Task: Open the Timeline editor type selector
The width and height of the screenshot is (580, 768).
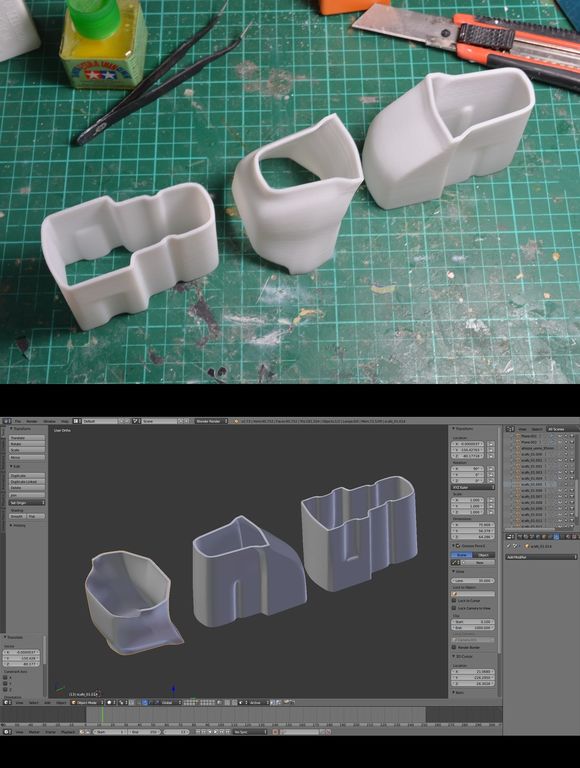Action: (7, 732)
